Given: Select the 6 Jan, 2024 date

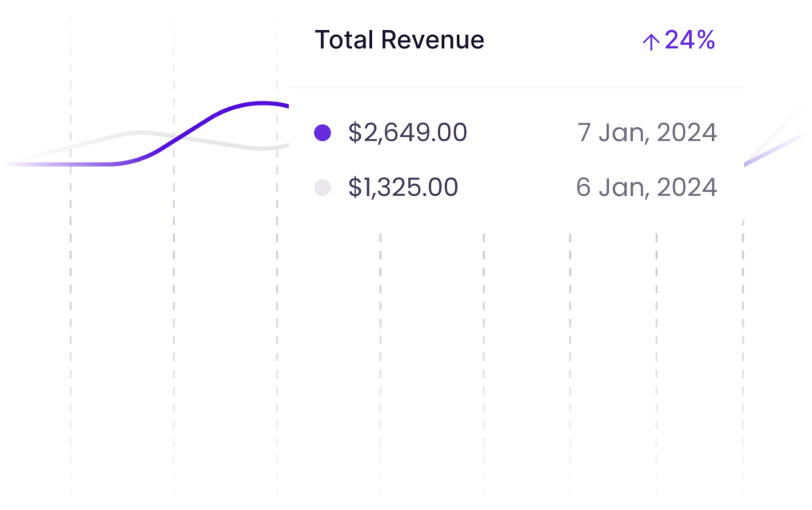Looking at the screenshot, I should click(x=646, y=187).
